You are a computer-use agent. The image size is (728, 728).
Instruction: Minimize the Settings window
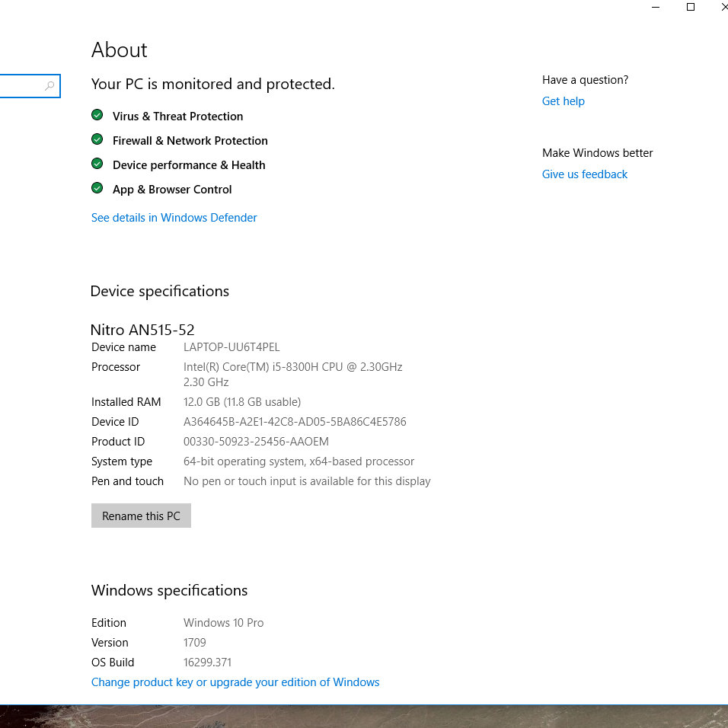point(656,7)
